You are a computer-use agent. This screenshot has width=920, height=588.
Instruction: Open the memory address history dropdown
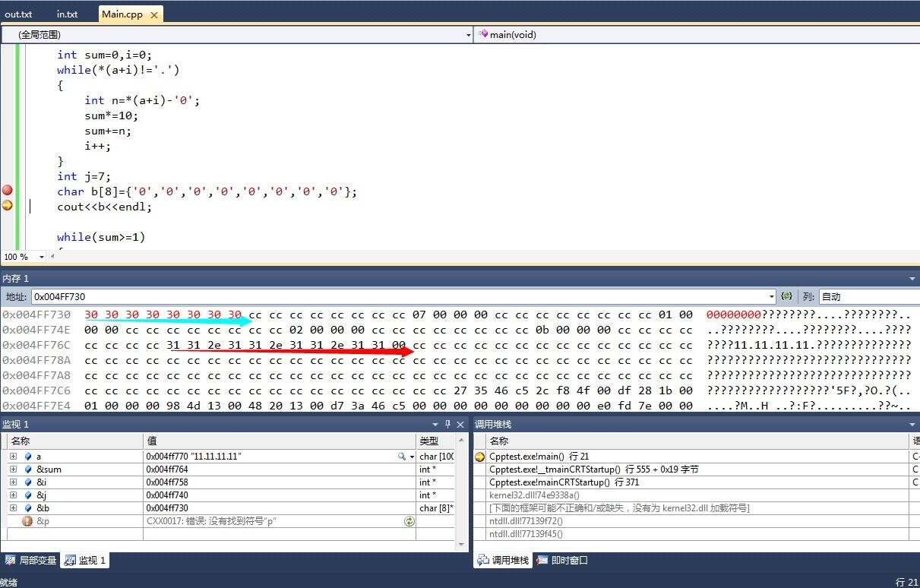tap(771, 297)
